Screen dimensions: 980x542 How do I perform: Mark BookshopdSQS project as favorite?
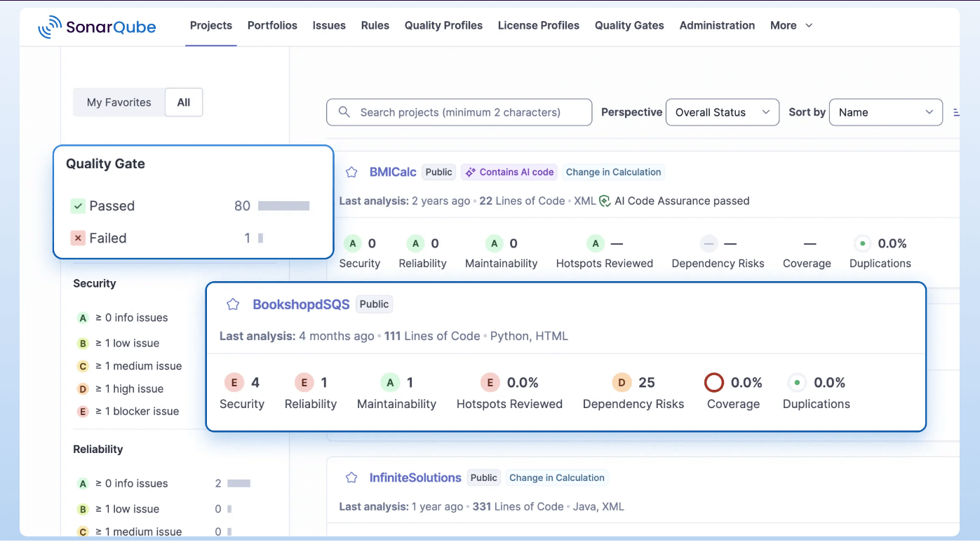point(233,304)
